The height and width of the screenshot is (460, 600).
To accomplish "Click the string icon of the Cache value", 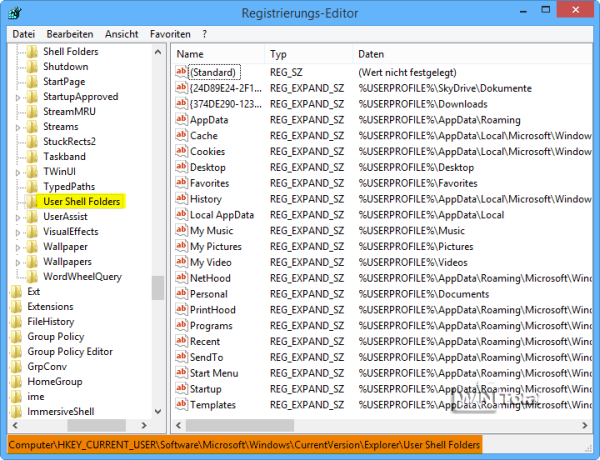I will 181,135.
